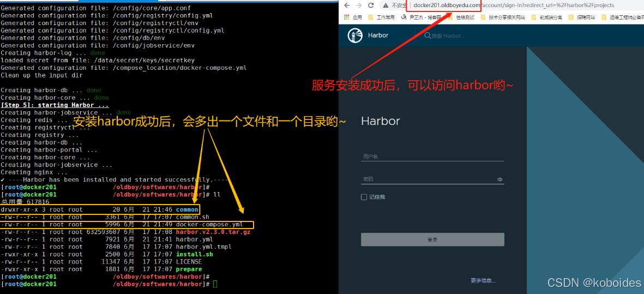This screenshot has height=294, width=644.
Task: Focus the 用户名 username field
Action: coord(432,157)
